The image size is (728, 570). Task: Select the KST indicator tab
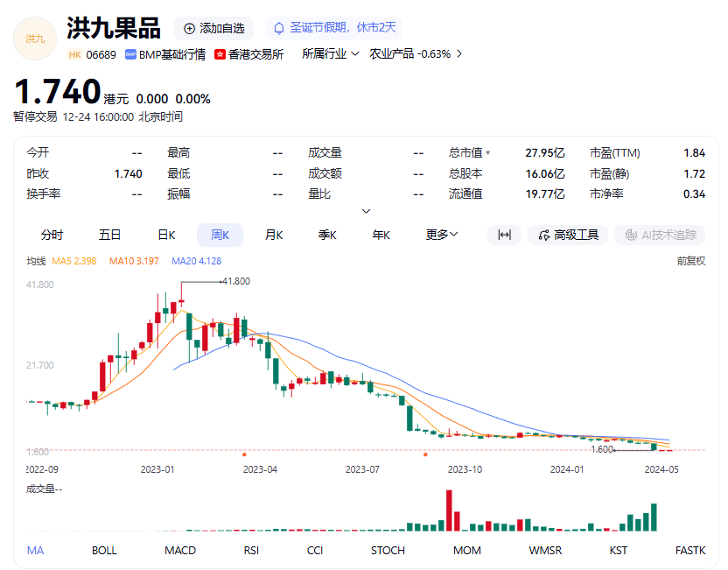618,551
